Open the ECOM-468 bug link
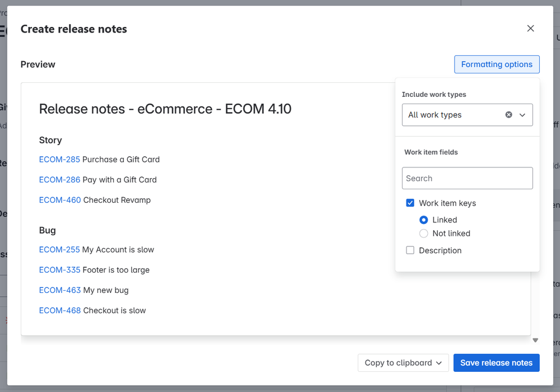The height and width of the screenshot is (392, 560). tap(60, 310)
